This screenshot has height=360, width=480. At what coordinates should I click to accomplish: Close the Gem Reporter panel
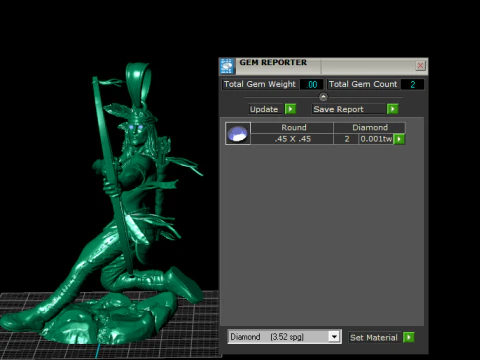click(420, 65)
